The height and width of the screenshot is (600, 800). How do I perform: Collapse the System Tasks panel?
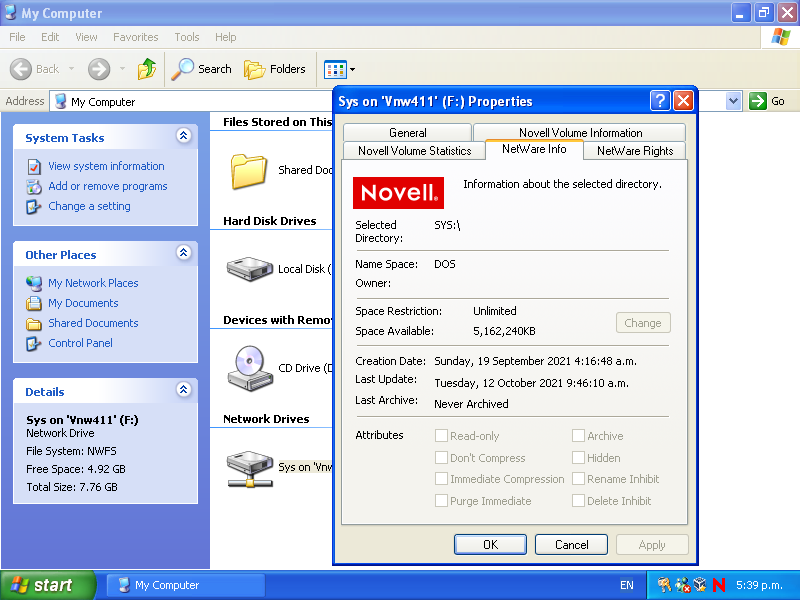(184, 136)
